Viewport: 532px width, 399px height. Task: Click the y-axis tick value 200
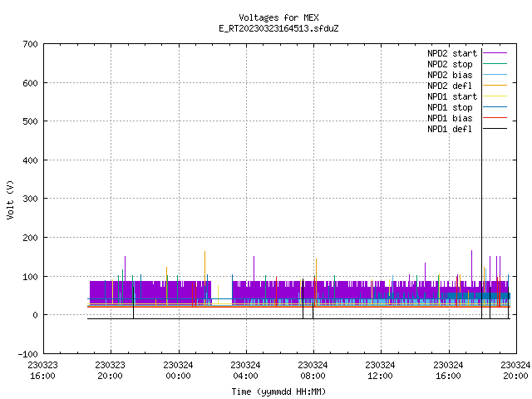30,238
